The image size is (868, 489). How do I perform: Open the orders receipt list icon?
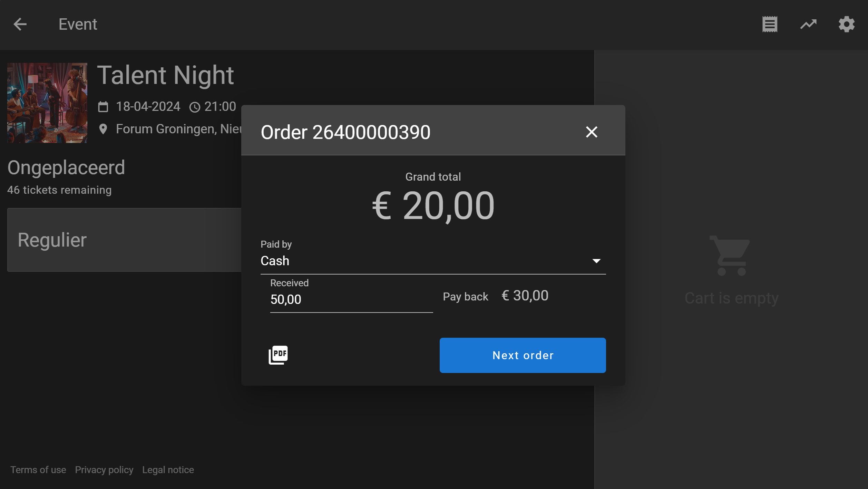pos(770,24)
